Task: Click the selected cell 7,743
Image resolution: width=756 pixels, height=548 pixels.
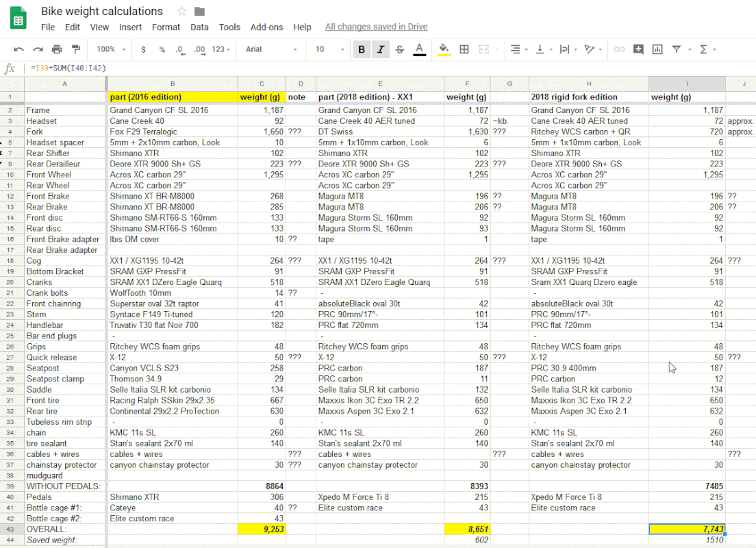Action: [687, 530]
